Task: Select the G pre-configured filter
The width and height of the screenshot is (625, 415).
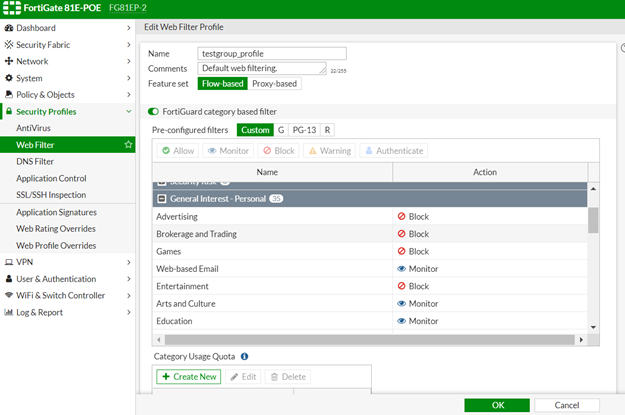Action: click(x=281, y=130)
